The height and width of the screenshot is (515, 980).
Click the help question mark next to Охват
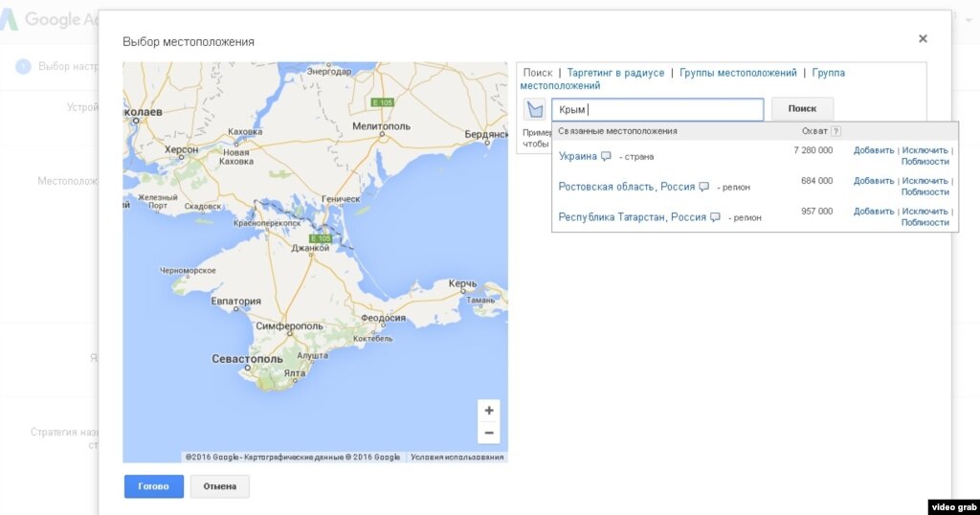(835, 131)
